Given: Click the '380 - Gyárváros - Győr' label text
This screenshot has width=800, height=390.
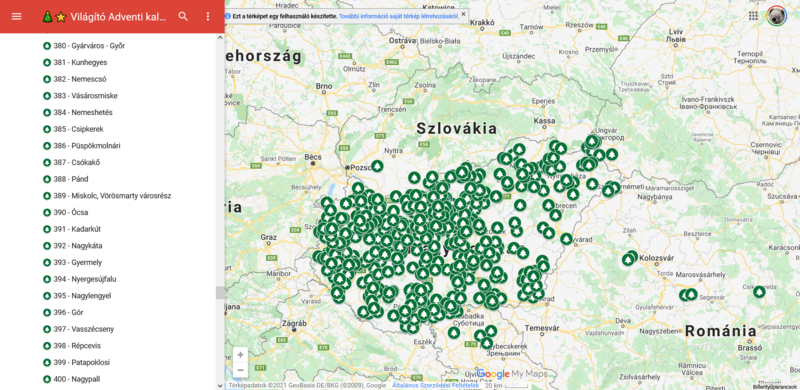Looking at the screenshot, I should point(89,46).
